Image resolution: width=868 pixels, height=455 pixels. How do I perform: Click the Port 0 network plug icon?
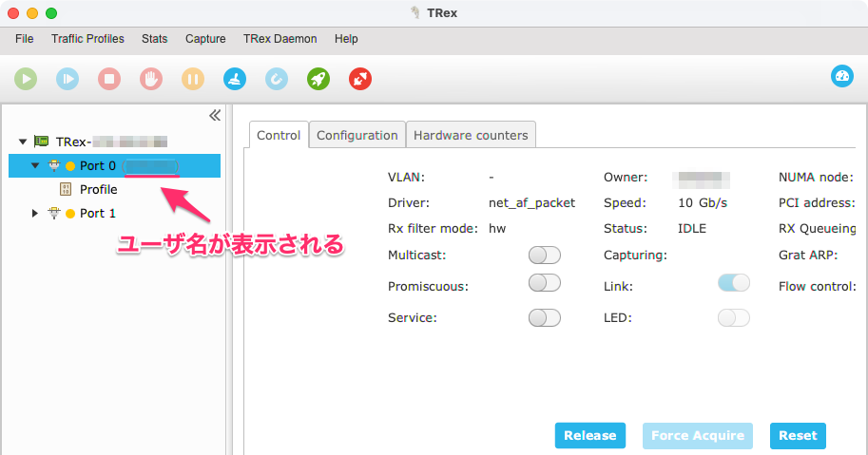(x=54, y=165)
